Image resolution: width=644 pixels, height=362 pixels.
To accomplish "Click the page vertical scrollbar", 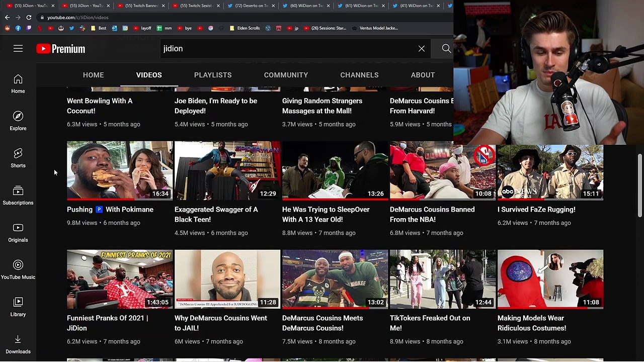I will tap(640, 186).
